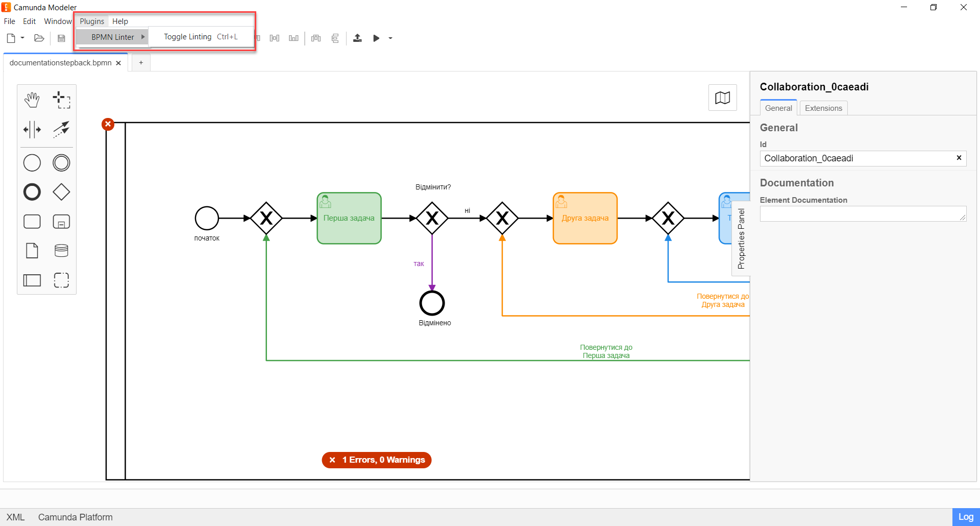The height and width of the screenshot is (526, 980).
Task: Select the gateway before 'Друга задача'
Action: coord(502,218)
